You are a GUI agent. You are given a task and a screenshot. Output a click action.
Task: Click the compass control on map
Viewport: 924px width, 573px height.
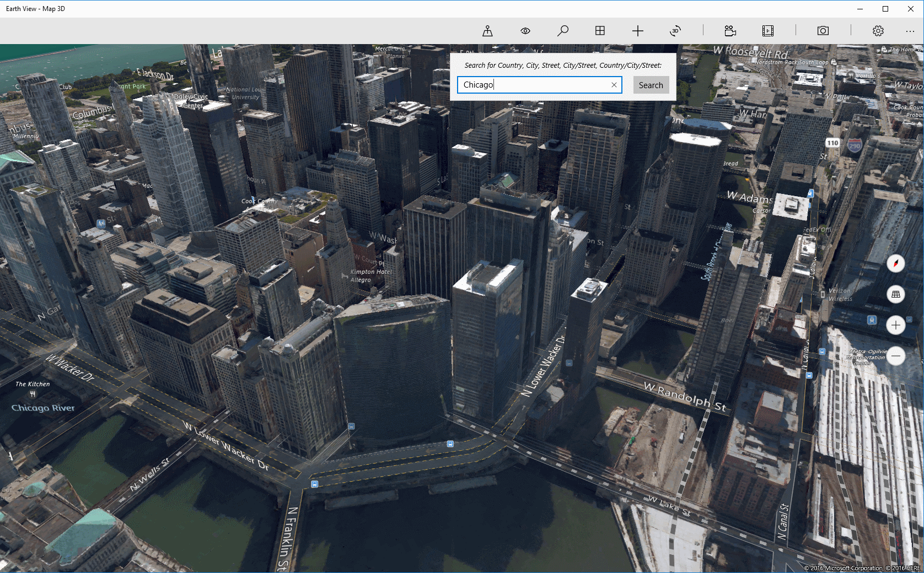(895, 263)
